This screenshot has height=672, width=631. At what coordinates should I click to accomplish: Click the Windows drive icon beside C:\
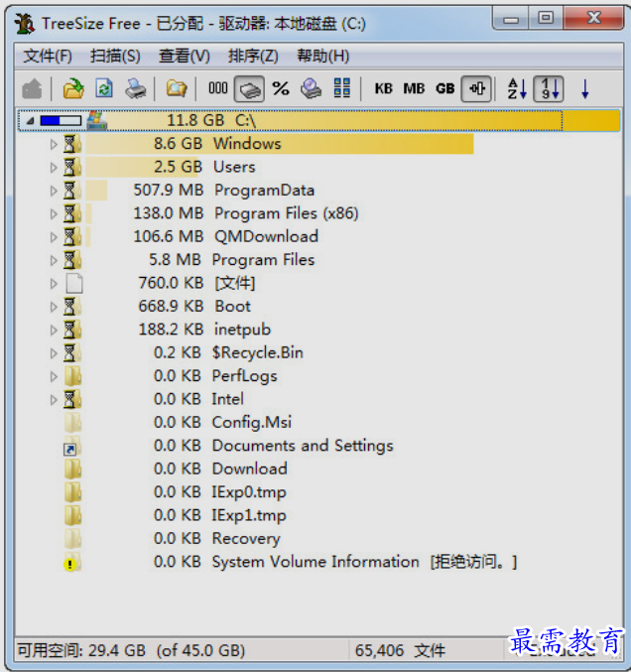point(96,120)
